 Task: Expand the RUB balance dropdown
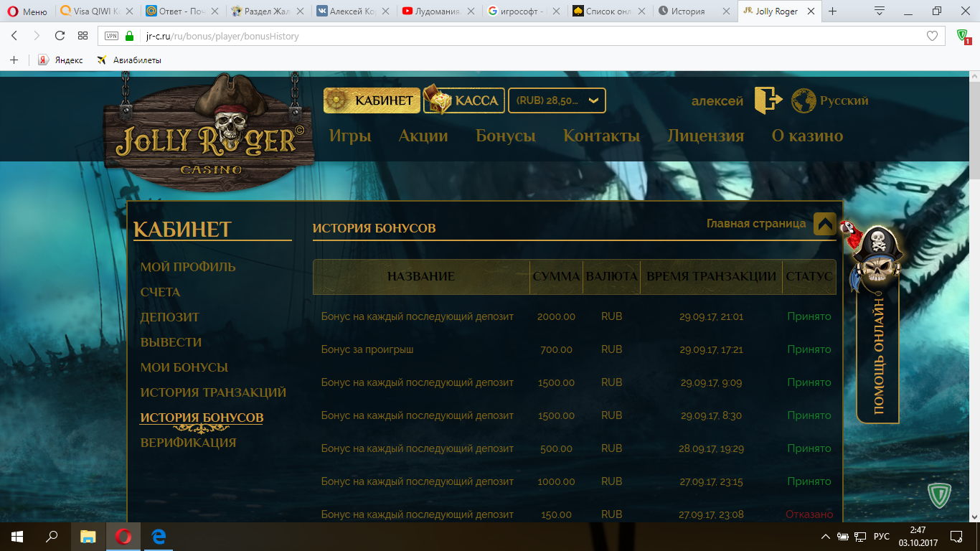pos(557,100)
